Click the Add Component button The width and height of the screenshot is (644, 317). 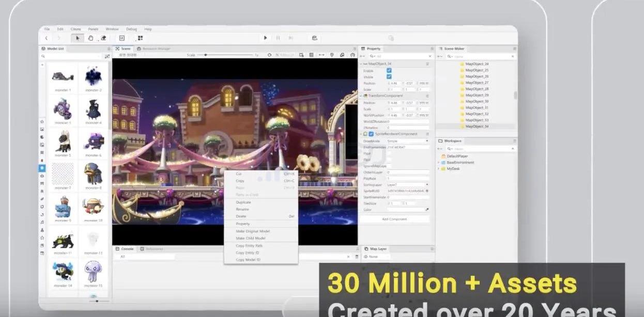[x=394, y=219]
